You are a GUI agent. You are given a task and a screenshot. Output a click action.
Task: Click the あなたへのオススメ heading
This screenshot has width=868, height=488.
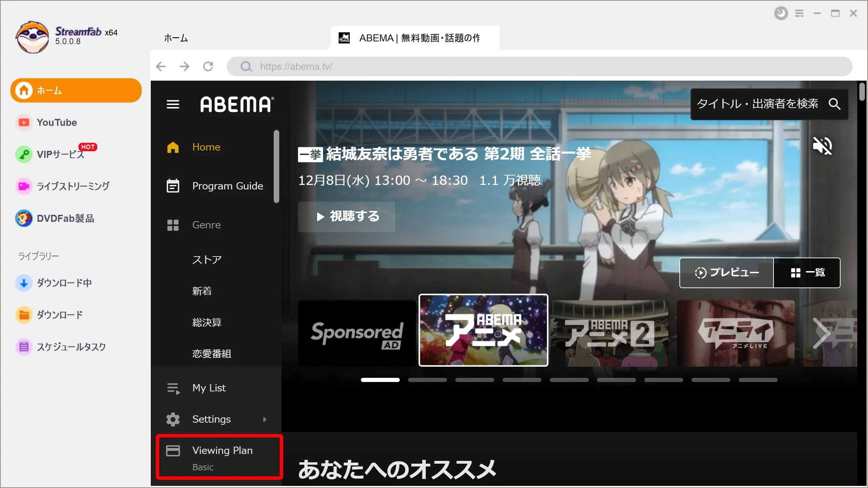coord(397,470)
